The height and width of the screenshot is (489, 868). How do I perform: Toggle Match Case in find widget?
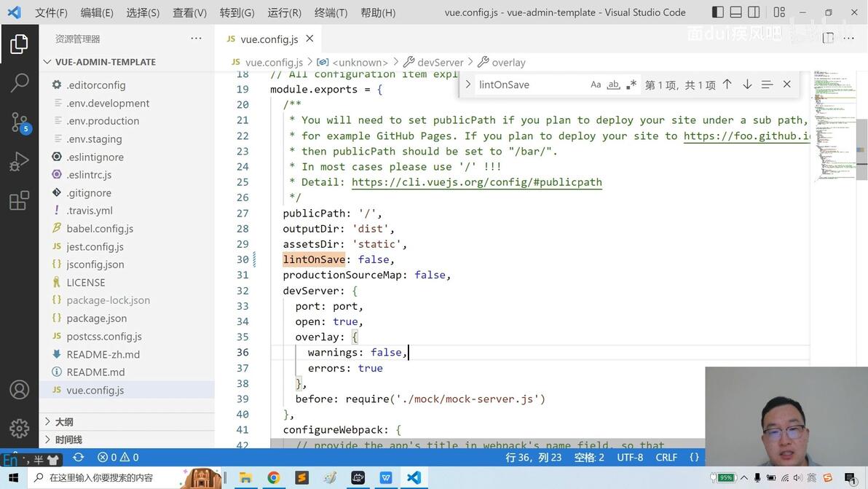[x=596, y=85]
